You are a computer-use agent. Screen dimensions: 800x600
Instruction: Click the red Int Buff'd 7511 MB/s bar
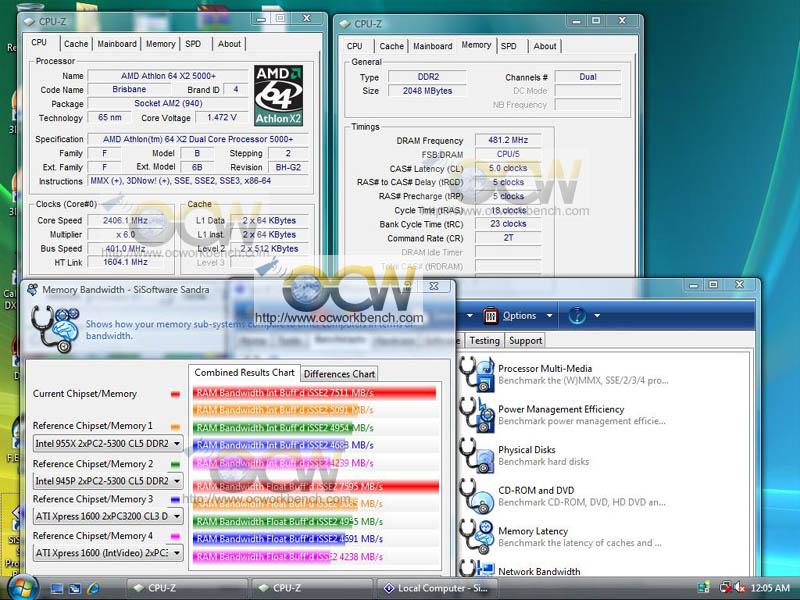click(x=315, y=392)
